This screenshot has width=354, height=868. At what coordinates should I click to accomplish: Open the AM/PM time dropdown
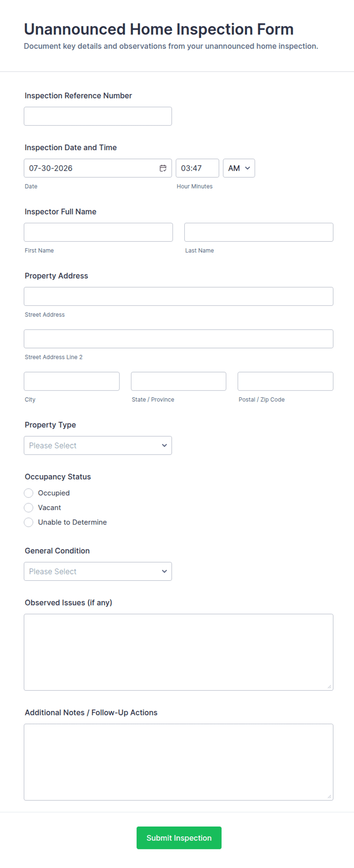pyautogui.click(x=239, y=168)
